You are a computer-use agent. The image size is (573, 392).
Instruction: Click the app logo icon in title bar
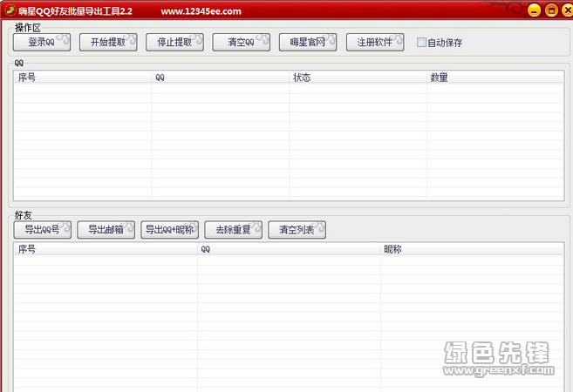(10, 10)
